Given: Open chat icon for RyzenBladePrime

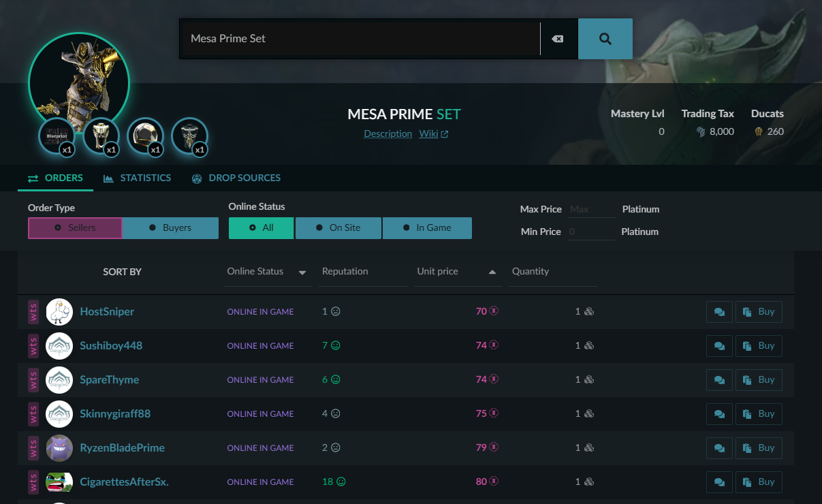Looking at the screenshot, I should pyautogui.click(x=719, y=448).
